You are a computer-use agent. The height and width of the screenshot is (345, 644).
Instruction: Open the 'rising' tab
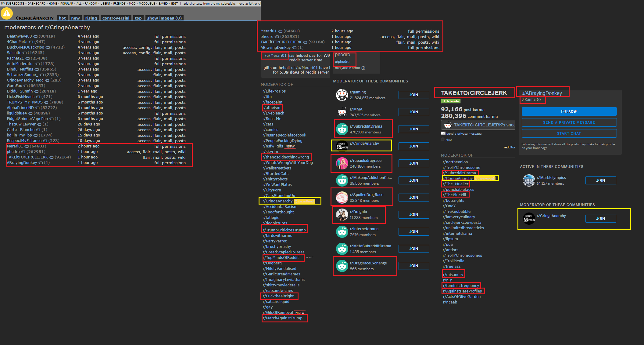(91, 18)
